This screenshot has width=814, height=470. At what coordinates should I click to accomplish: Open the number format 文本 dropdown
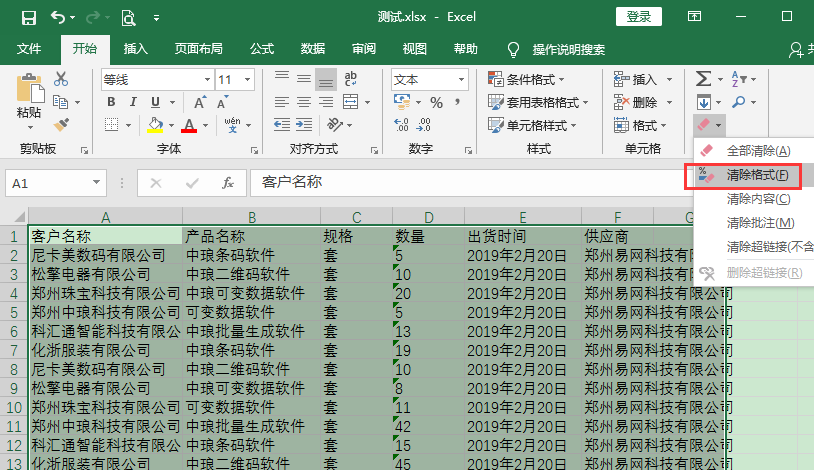coord(461,79)
